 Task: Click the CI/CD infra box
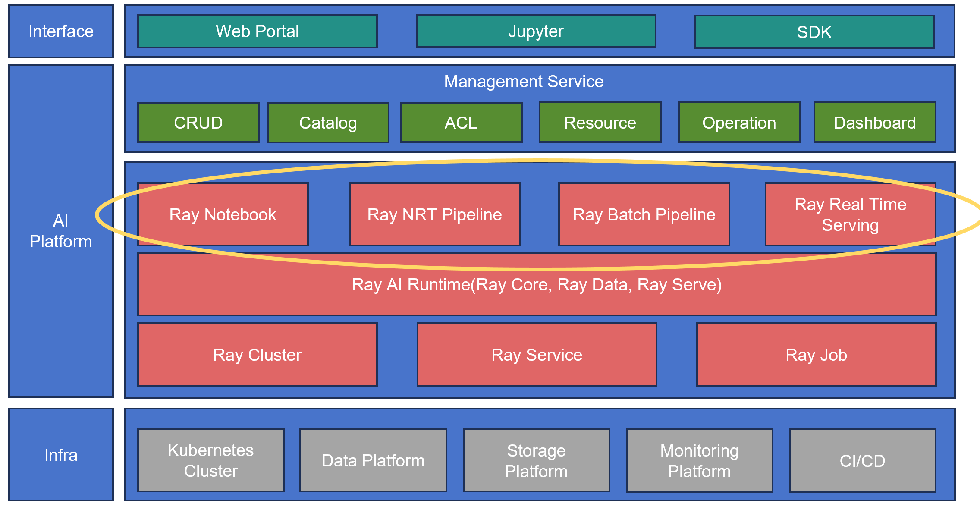(x=862, y=461)
